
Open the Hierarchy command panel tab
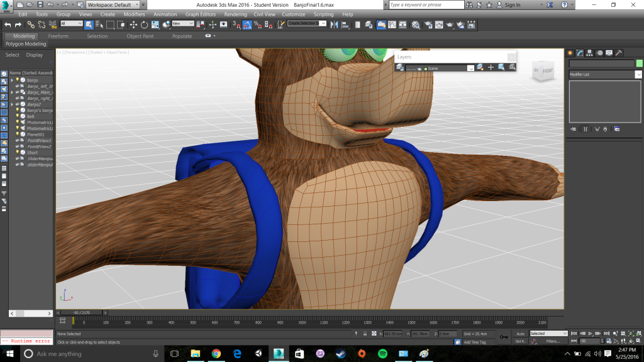point(589,53)
